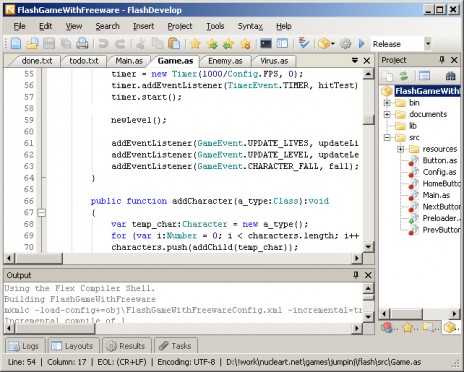464x372 pixels.
Task: Open the File menu
Action: (19, 26)
